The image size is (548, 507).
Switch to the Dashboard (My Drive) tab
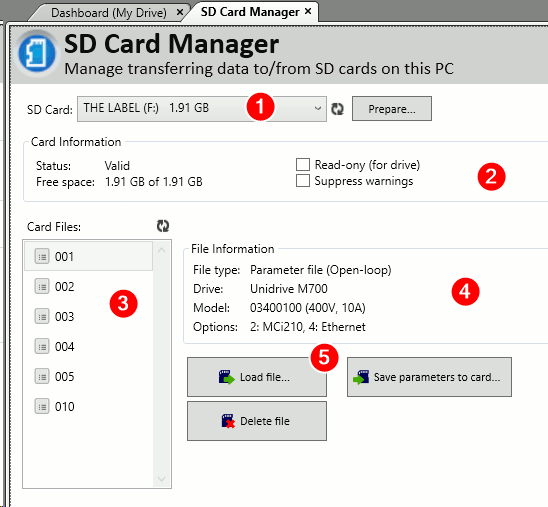pos(109,13)
